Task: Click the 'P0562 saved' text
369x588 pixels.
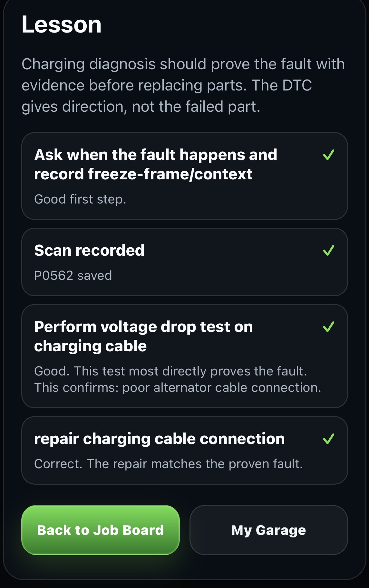Action: click(x=73, y=276)
